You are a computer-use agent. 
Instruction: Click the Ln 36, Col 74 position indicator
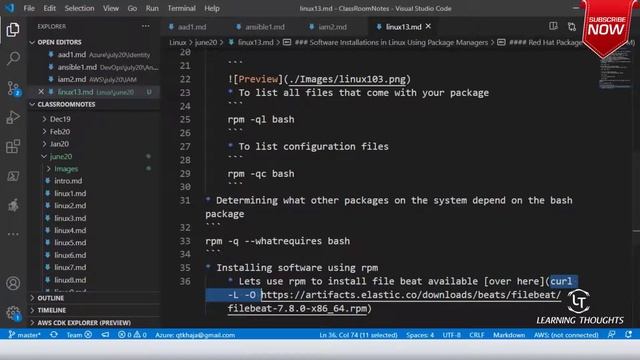358,335
